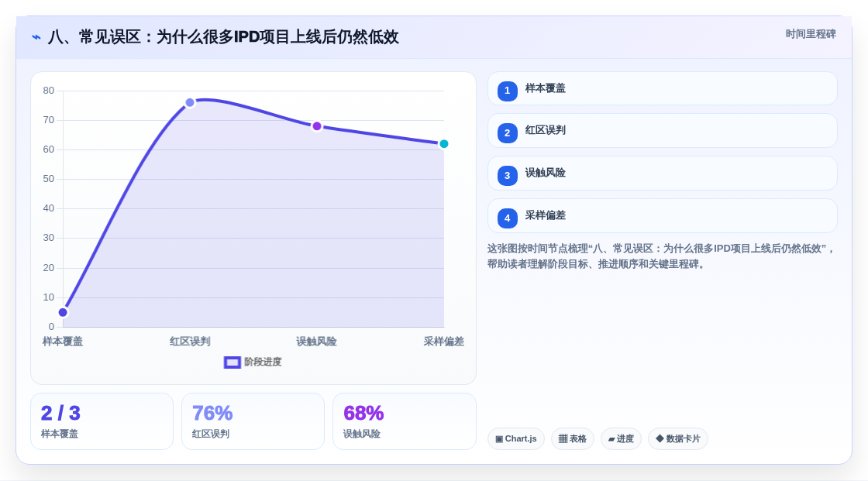Click the 红区误判 data point at peak
Image resolution: width=868 pixels, height=481 pixels.
coord(190,102)
